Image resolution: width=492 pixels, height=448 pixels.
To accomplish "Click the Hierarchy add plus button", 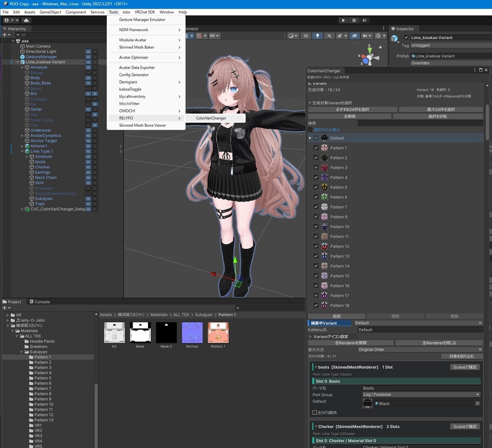I will pos(5,35).
